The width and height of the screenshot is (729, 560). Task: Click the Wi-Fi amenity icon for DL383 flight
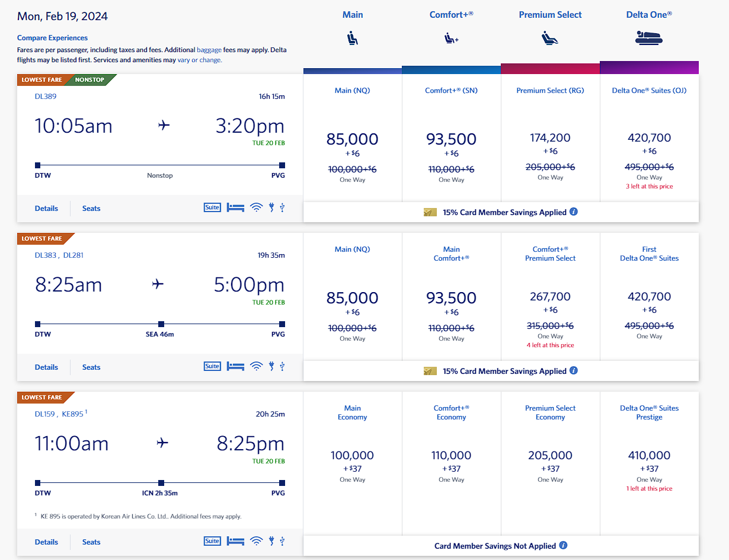[x=256, y=366]
